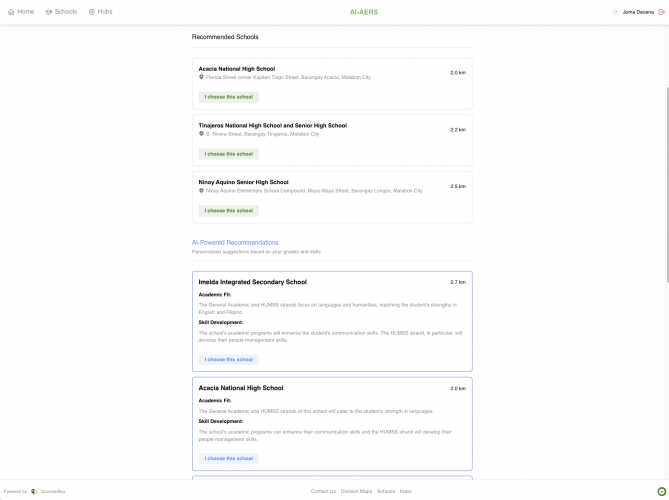Image resolution: width=669 pixels, height=500 pixels.
Task: Click Imelda Integrated Secondary School heading
Action: [253, 282]
